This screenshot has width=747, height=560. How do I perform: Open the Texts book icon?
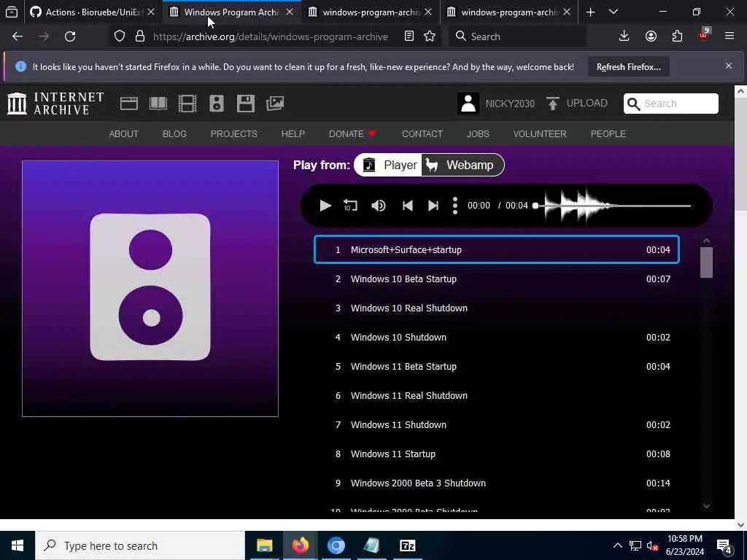click(x=158, y=104)
